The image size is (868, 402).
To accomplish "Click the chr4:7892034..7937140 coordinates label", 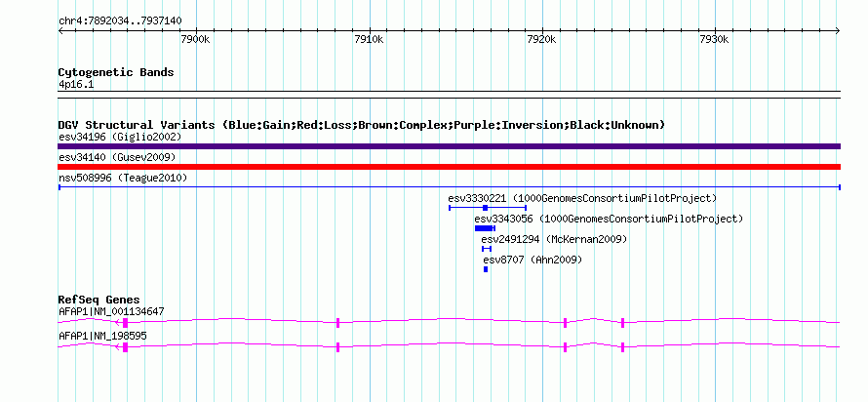I will click(x=120, y=21).
